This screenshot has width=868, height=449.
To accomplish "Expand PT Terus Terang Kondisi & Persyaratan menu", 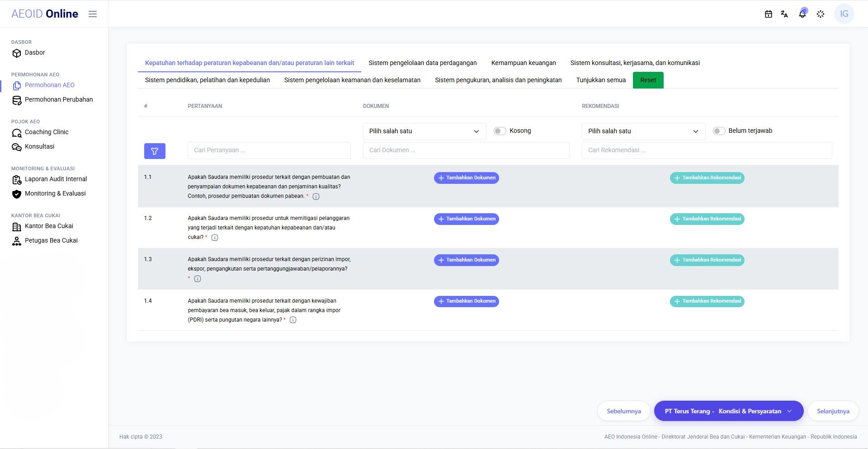I will [729, 411].
